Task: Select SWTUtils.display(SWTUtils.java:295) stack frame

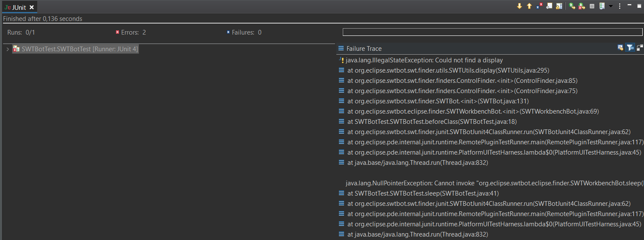Action: (x=448, y=70)
